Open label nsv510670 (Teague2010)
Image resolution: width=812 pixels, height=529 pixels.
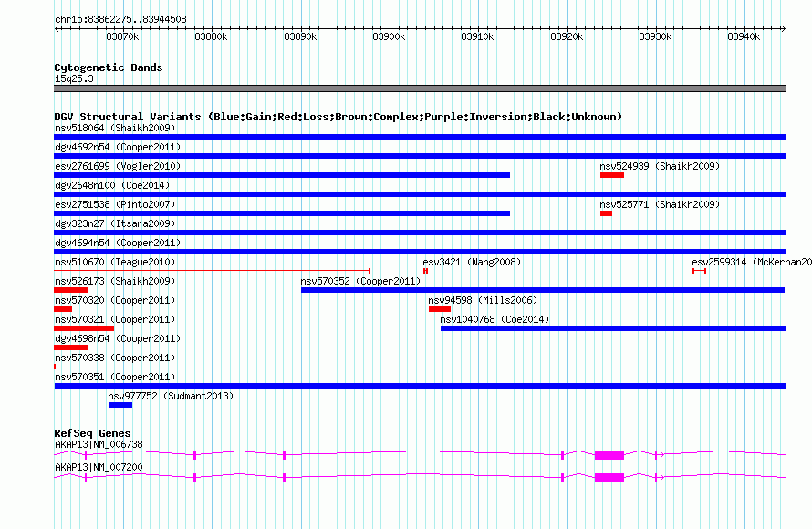[x=115, y=262]
